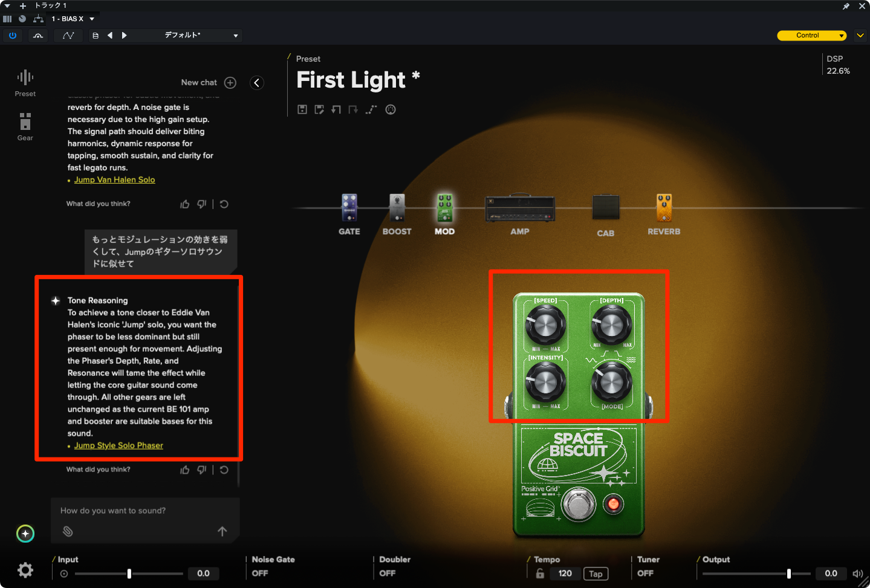Toggle the plugin power bypass button
The height and width of the screenshot is (588, 870).
13,36
